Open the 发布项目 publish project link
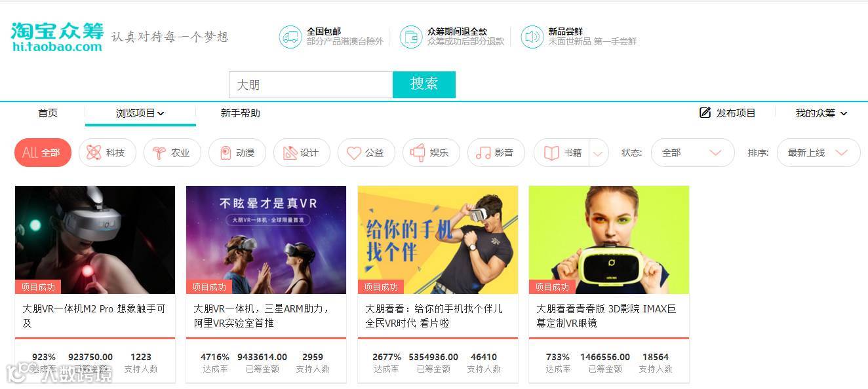The image size is (868, 389). (x=728, y=113)
